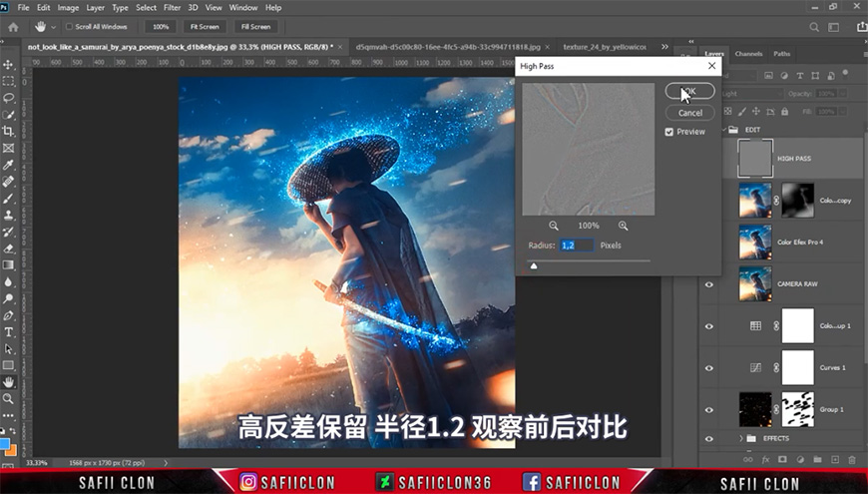Select the Frame tool

pos(8,148)
